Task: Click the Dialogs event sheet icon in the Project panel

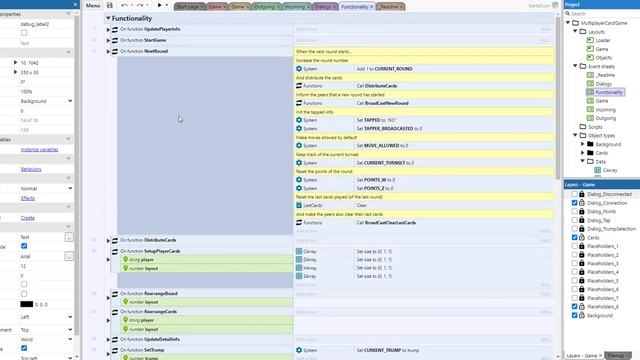Action: (590, 84)
